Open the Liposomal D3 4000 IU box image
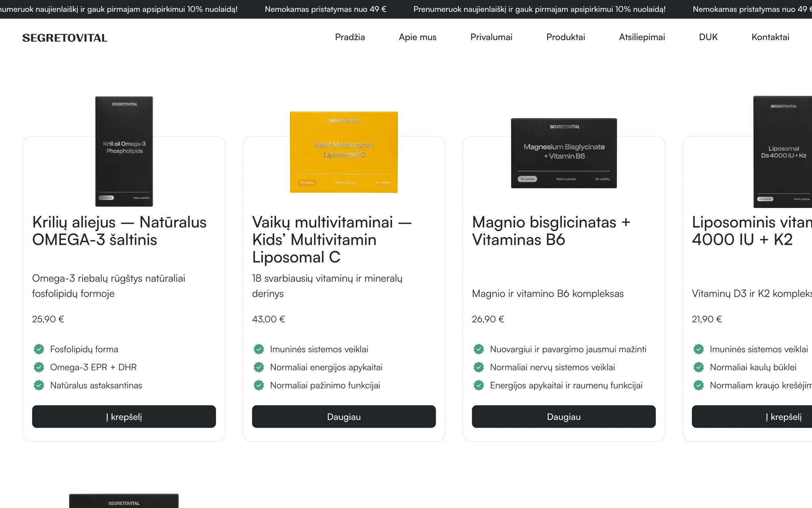Image resolution: width=812 pixels, height=508 pixels. (x=783, y=152)
